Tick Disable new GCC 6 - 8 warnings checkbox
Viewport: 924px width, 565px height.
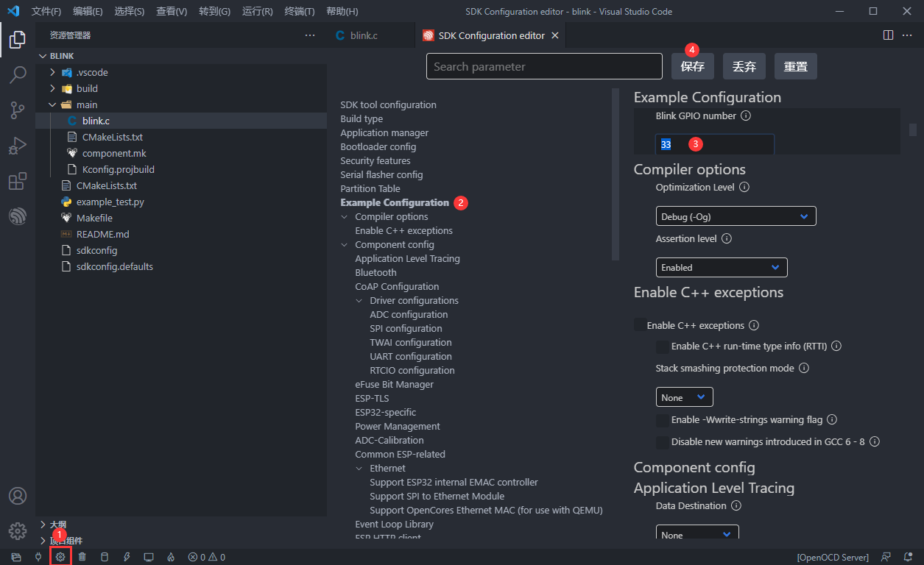[663, 442]
